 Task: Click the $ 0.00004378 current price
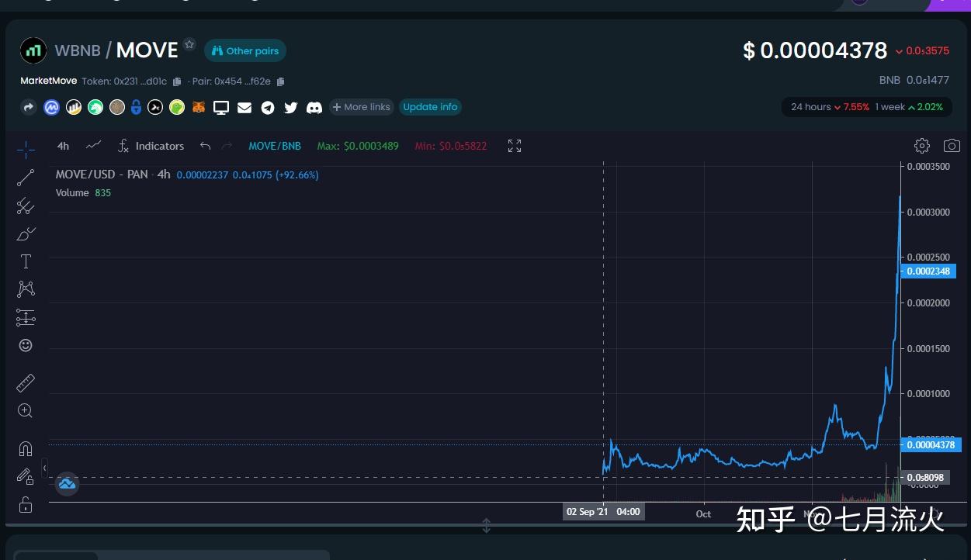point(815,50)
